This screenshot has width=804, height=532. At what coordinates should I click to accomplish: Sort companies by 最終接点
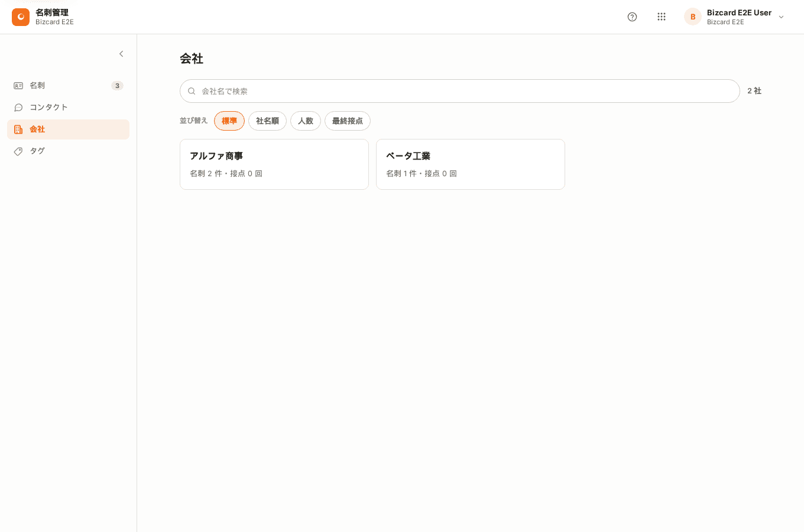[348, 121]
